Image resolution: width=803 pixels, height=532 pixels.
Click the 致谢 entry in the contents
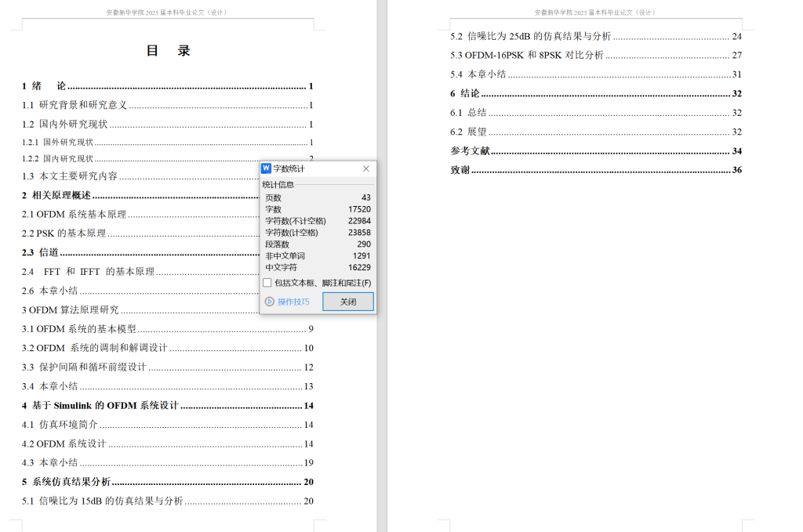460,169
